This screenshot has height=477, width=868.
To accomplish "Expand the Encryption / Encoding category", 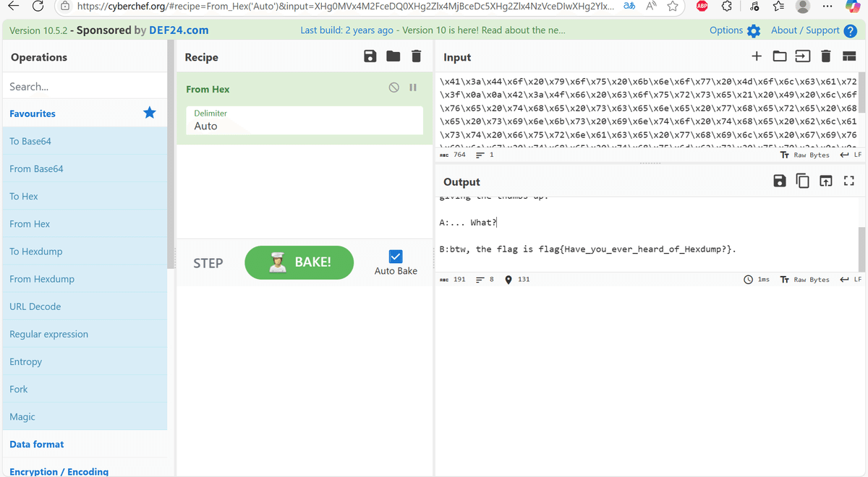I will (x=58, y=471).
